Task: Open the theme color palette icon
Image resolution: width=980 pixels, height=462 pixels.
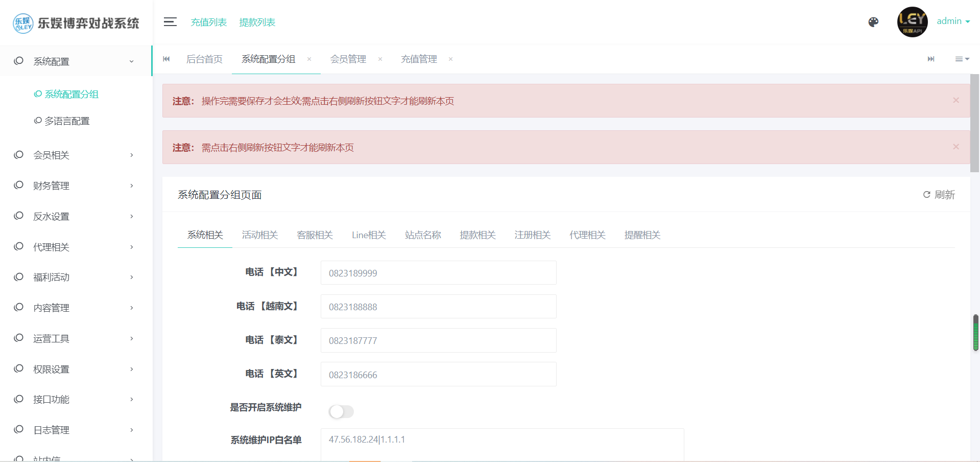Action: tap(873, 22)
